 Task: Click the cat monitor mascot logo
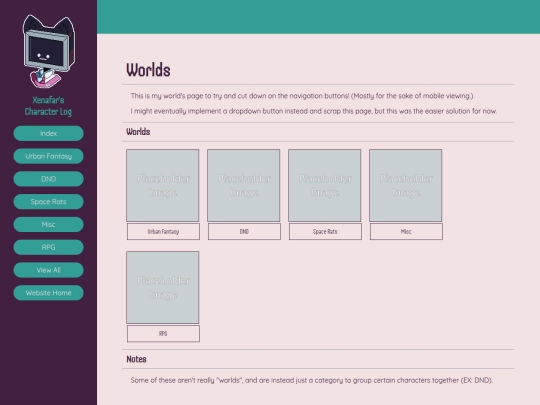point(49,52)
